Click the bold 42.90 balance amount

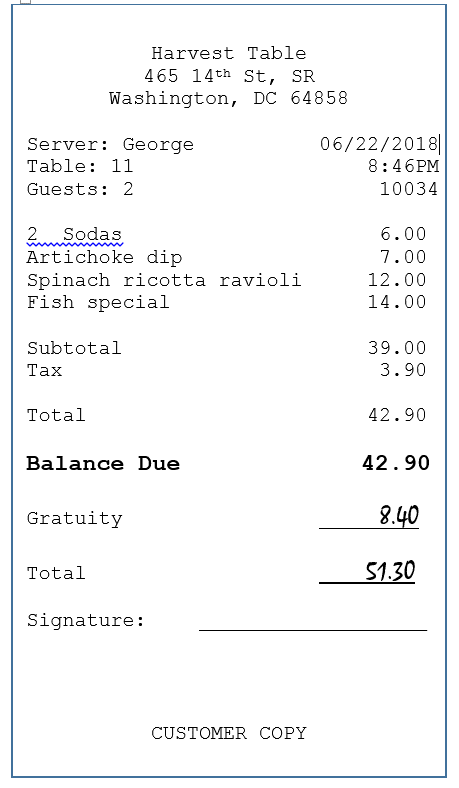click(x=396, y=463)
